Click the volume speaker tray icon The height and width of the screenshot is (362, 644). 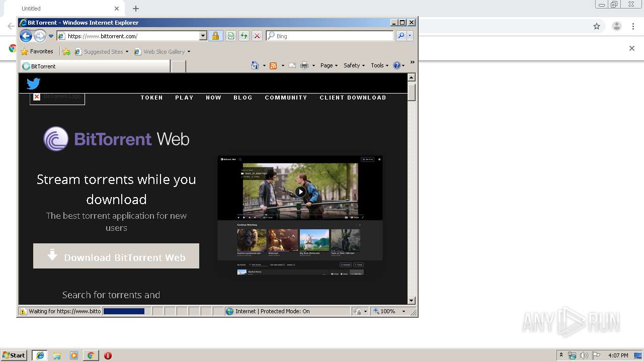coord(584,355)
